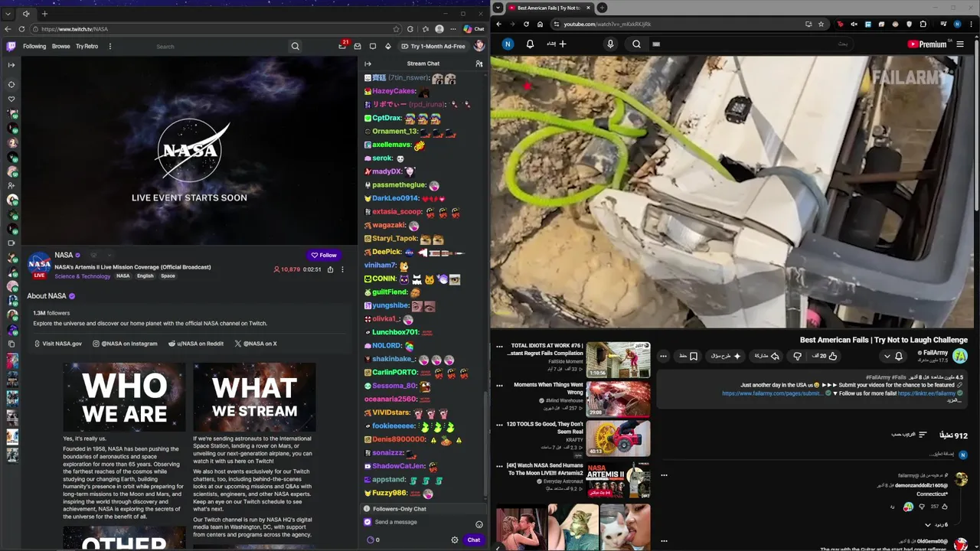
Task: Open YouTube hamburger guide menu
Action: click(x=960, y=44)
